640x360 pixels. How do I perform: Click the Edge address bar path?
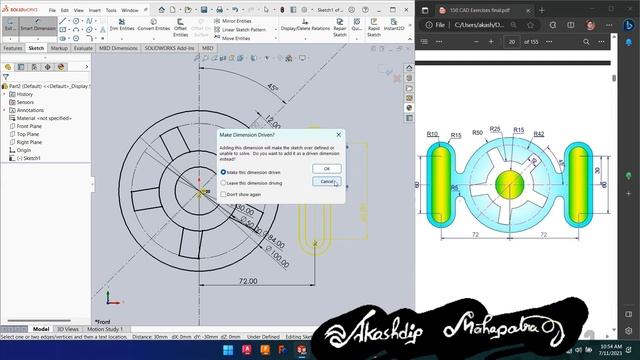coord(479,25)
